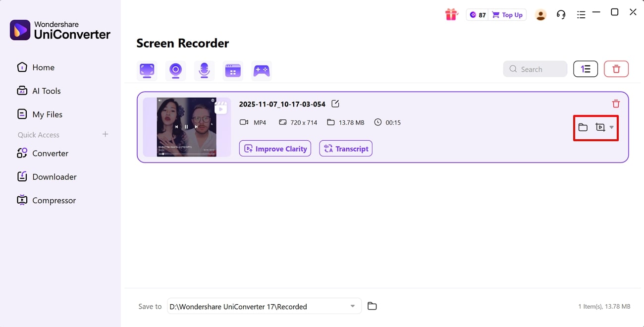
Task: Open customer support headset icon
Action: point(561,14)
